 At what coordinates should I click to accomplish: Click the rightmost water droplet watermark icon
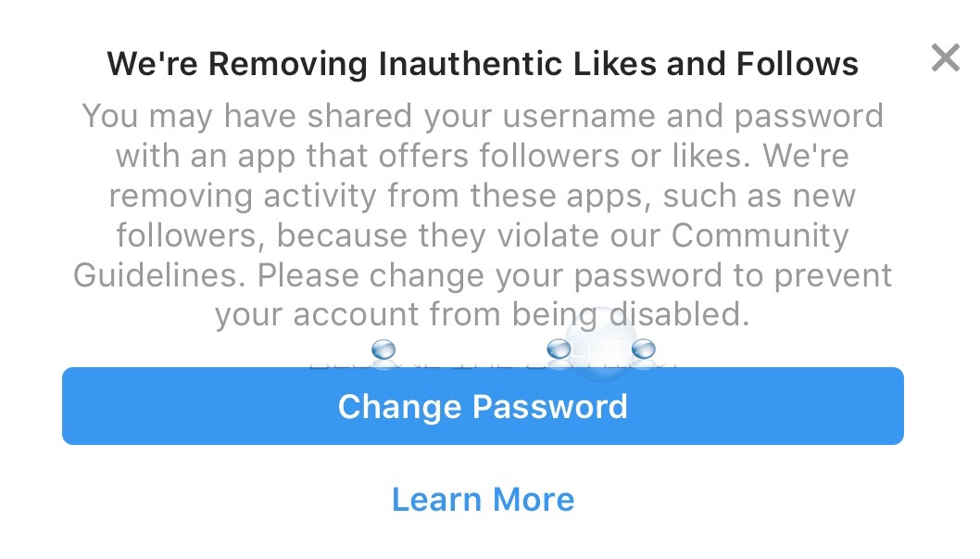644,349
